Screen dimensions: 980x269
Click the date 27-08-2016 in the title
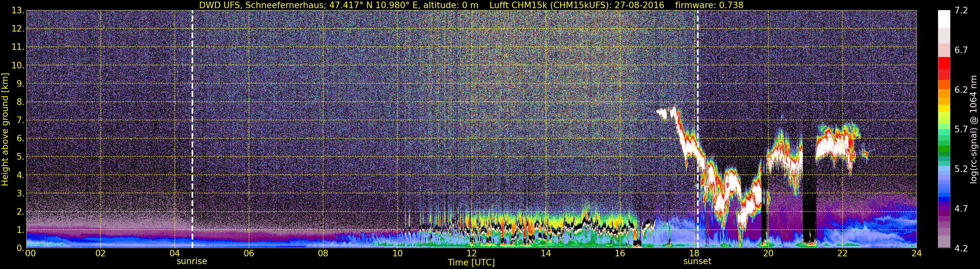(x=639, y=5)
